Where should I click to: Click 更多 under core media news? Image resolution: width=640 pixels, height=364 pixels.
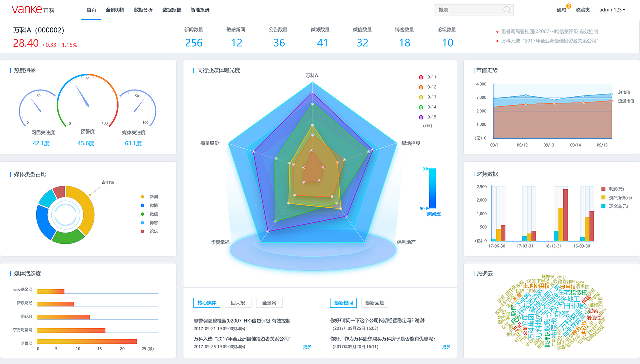point(307,347)
